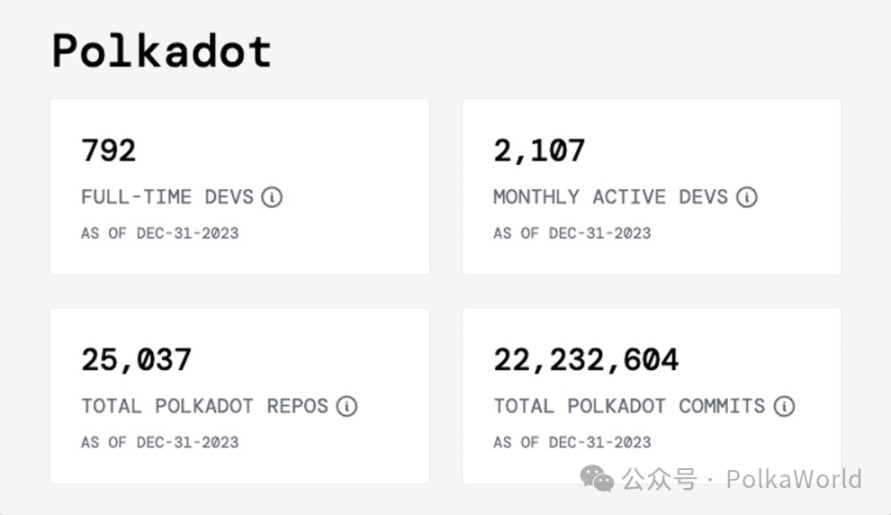Click the date under Total Polkadot Commits
Screen dimensions: 891x515
click(572, 442)
